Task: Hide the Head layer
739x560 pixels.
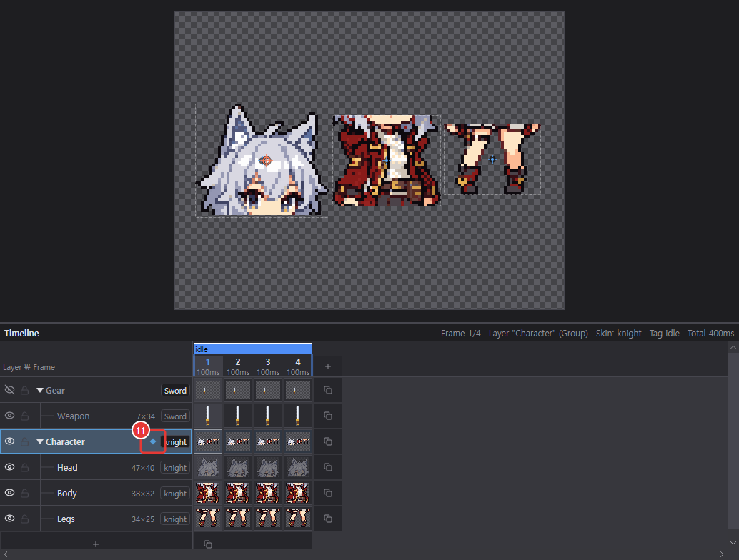Action: pyautogui.click(x=9, y=467)
